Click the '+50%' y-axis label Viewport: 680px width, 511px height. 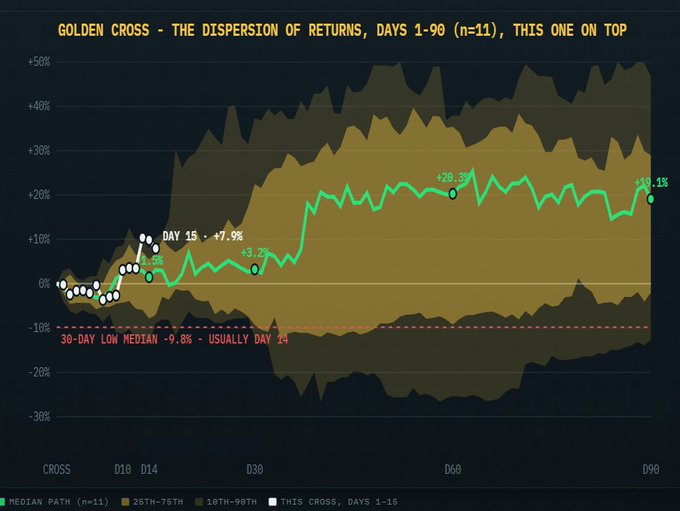coord(39,62)
